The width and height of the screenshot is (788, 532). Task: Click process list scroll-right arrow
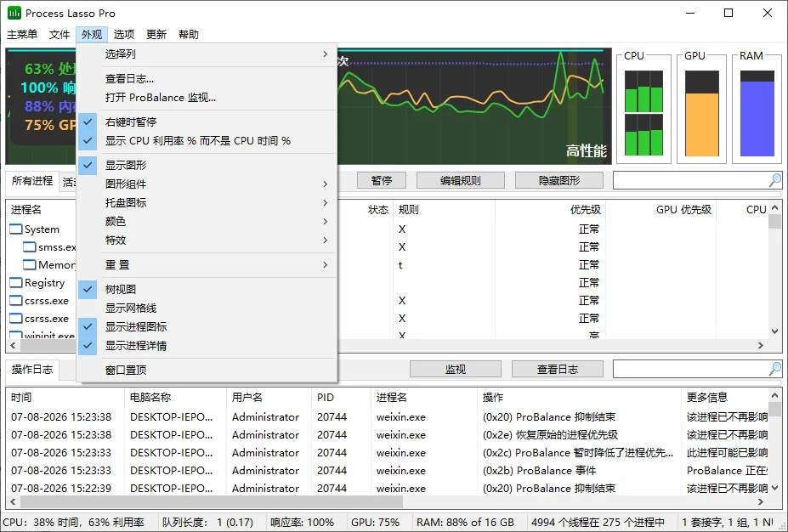[x=760, y=346]
